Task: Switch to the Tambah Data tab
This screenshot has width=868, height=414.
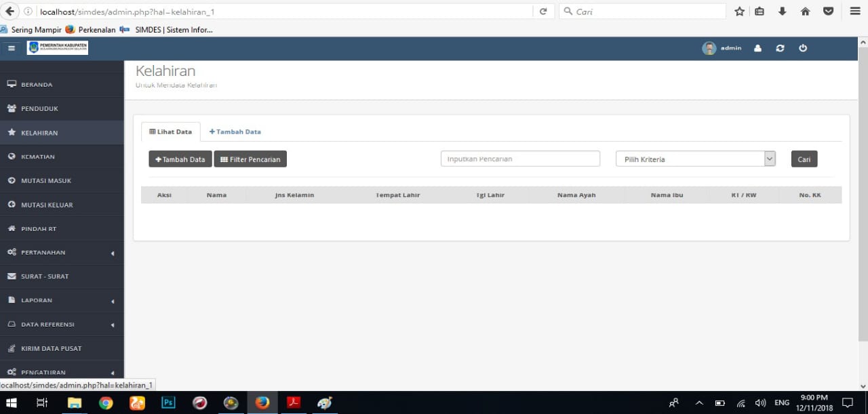Action: click(x=235, y=132)
